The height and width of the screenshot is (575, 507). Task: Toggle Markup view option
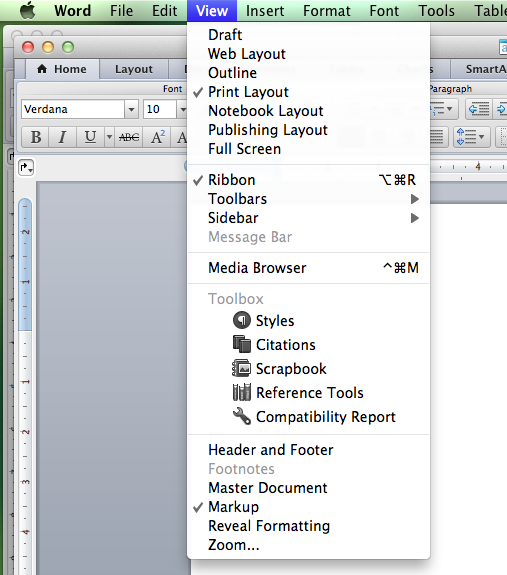point(308,507)
